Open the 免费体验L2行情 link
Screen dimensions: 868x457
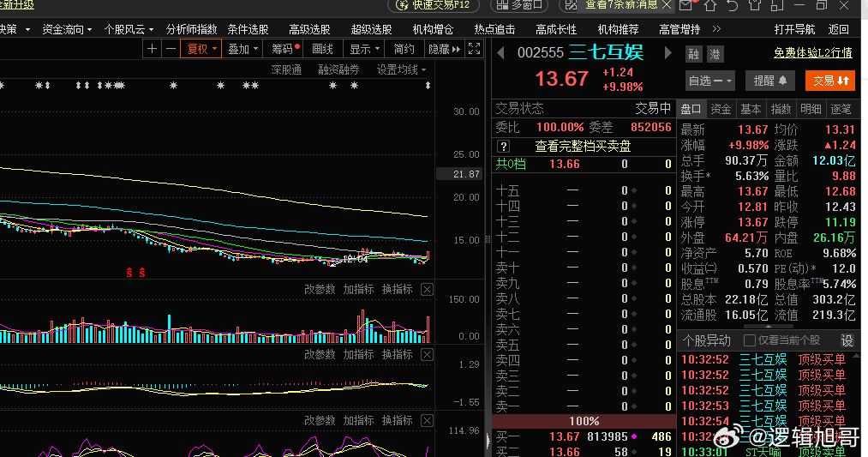[x=812, y=52]
